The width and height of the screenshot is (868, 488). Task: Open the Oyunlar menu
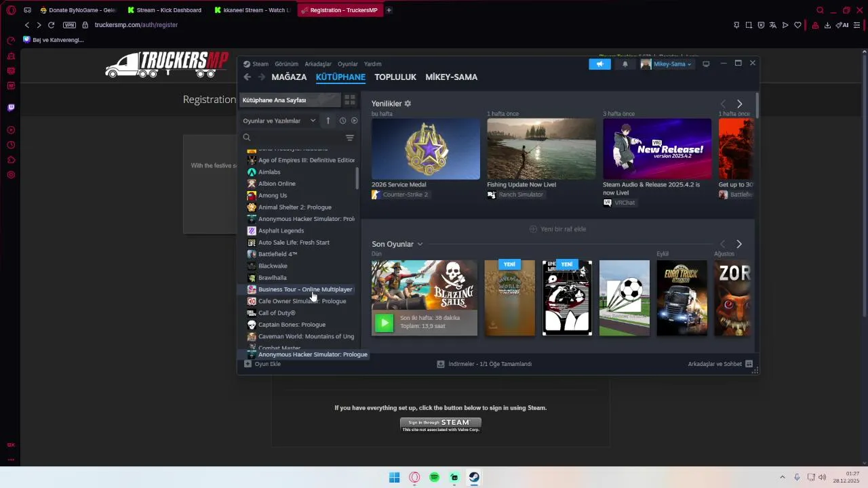348,64
